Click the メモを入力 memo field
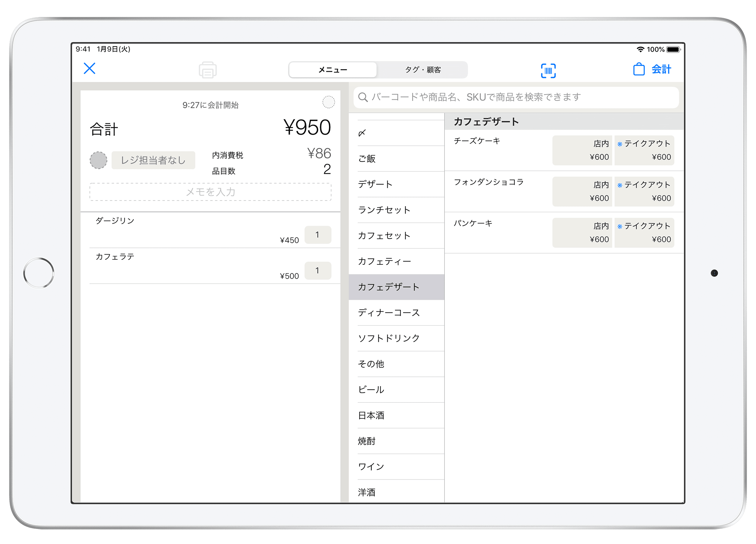The height and width of the screenshot is (544, 756). pos(210,192)
